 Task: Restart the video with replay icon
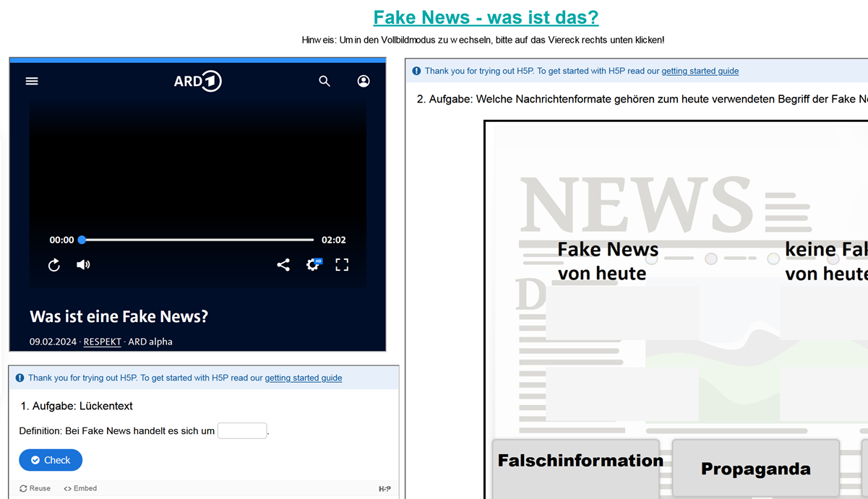pyautogui.click(x=54, y=265)
